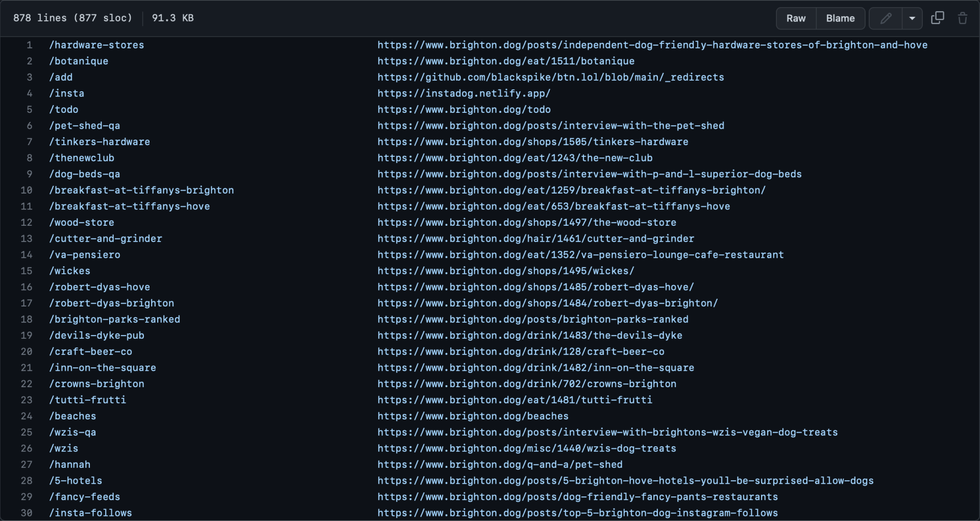
Task: Open the Blame view
Action: pyautogui.click(x=840, y=18)
